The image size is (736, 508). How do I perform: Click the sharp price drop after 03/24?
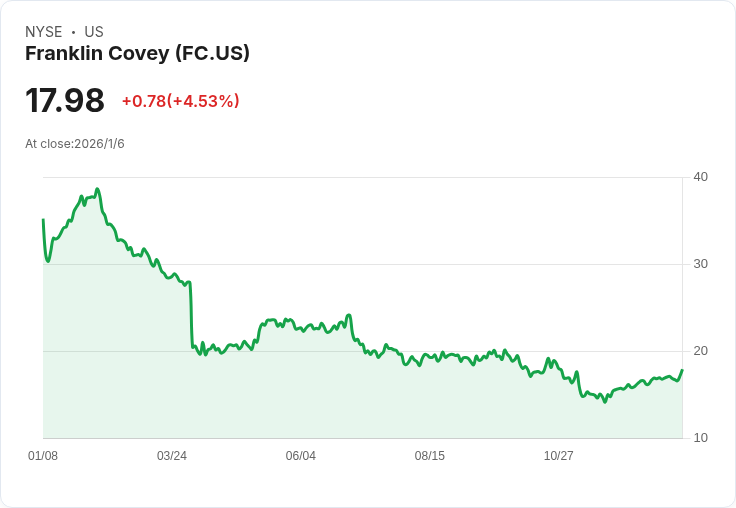(191, 315)
